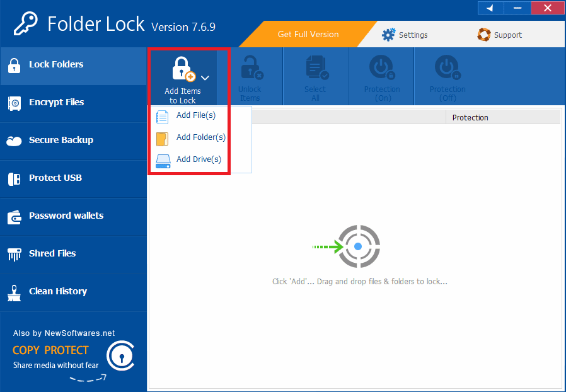Switch to Protect USB section
566x392 pixels.
[73, 180]
